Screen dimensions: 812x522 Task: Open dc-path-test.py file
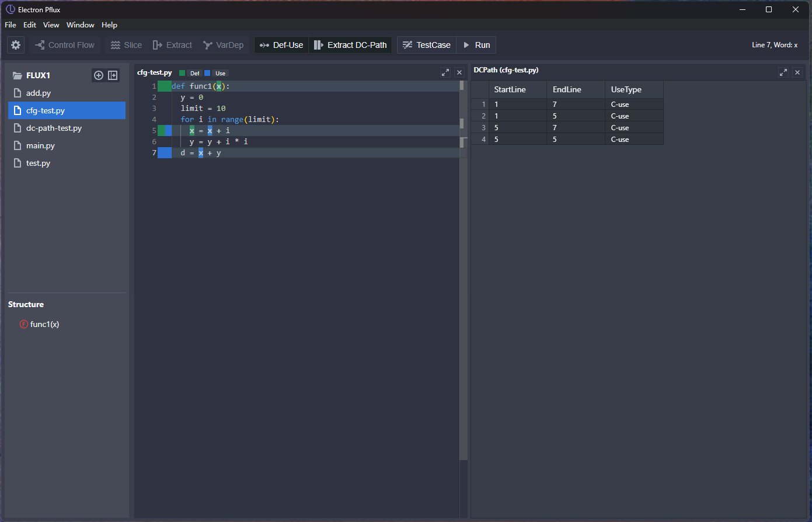[x=67, y=128]
